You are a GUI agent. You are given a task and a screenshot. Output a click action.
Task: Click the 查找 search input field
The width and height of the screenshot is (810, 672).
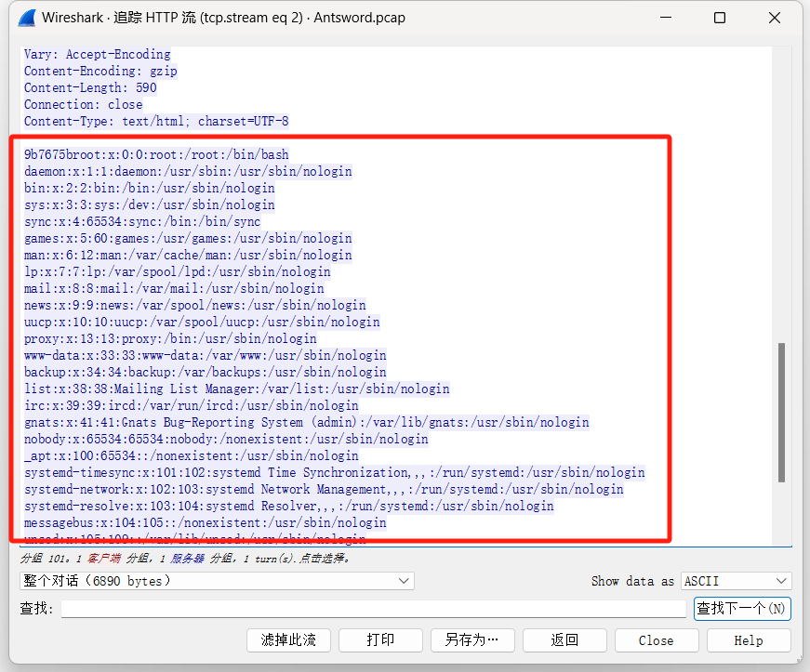coord(374,608)
